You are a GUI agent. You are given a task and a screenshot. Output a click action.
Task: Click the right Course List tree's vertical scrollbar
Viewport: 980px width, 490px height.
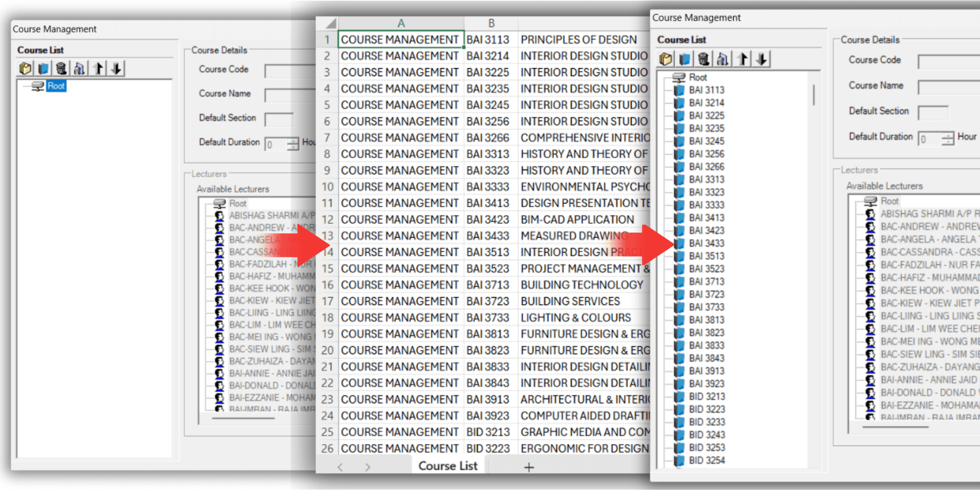pos(814,96)
